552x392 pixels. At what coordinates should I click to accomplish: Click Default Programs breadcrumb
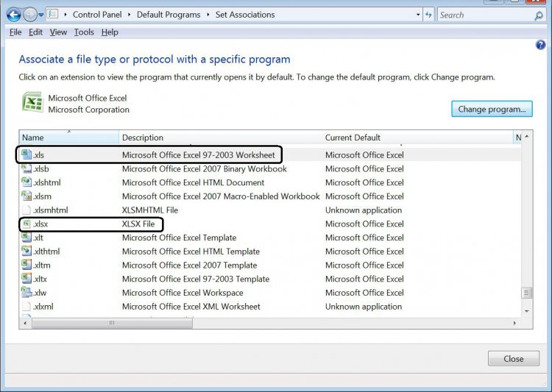169,15
